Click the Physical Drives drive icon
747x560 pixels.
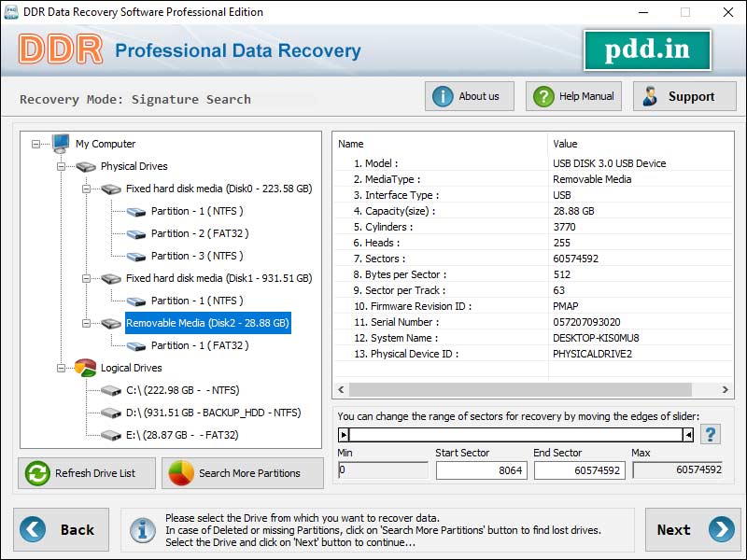point(86,167)
